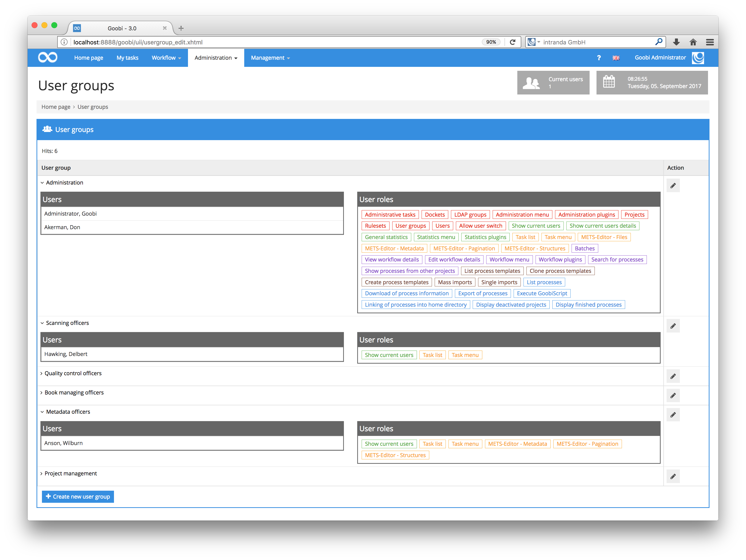Screen dimensions: 746x560
Task: Go to Home page in navbar
Action: click(x=89, y=58)
